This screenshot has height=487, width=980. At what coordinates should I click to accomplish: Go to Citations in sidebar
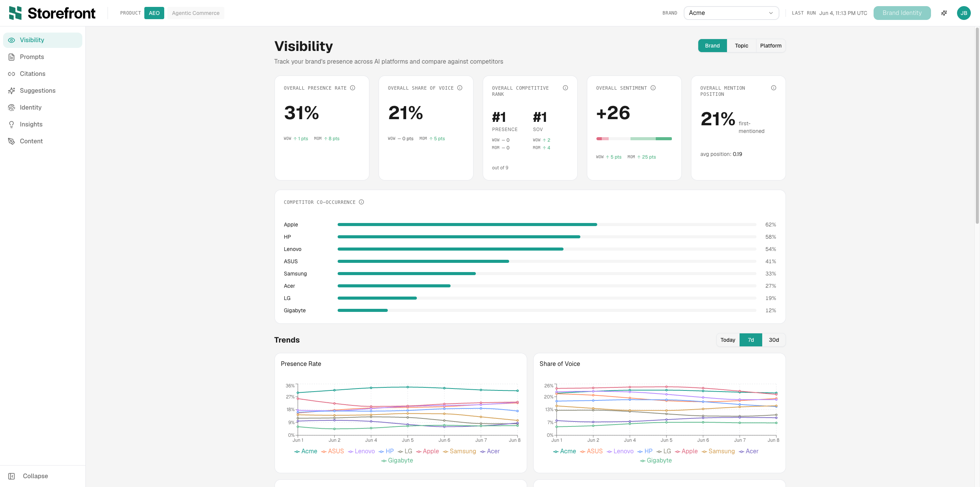click(x=42, y=74)
